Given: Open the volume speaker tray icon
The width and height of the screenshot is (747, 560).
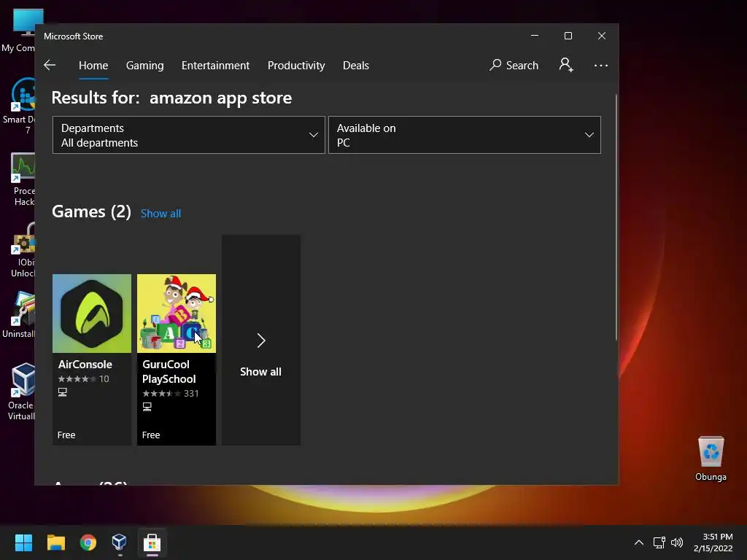Looking at the screenshot, I should pyautogui.click(x=677, y=542).
